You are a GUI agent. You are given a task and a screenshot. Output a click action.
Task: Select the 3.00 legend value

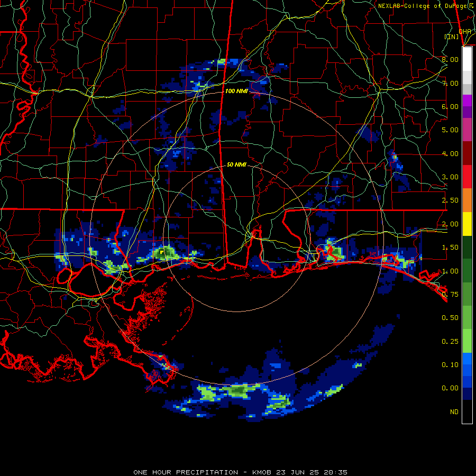[450, 177]
